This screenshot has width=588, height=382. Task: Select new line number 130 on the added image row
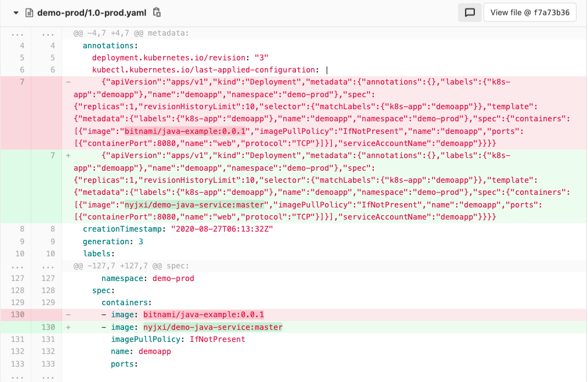click(x=47, y=327)
